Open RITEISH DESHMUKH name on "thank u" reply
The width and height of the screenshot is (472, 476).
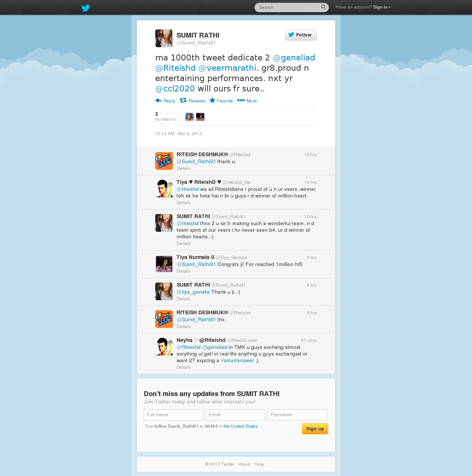pyautogui.click(x=202, y=155)
